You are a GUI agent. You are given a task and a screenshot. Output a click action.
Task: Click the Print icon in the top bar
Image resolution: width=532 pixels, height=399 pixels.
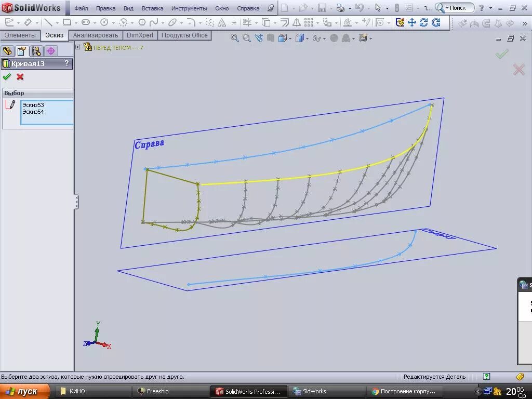point(340,8)
